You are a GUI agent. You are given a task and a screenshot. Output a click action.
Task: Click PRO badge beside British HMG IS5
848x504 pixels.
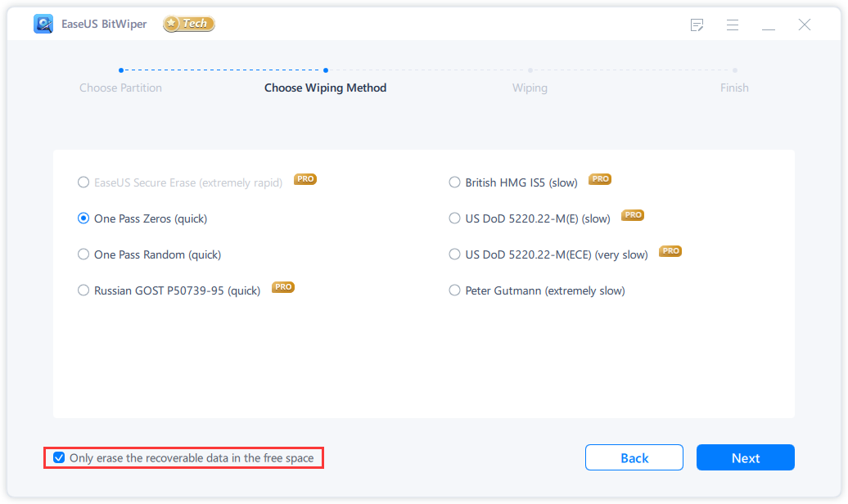tap(601, 179)
